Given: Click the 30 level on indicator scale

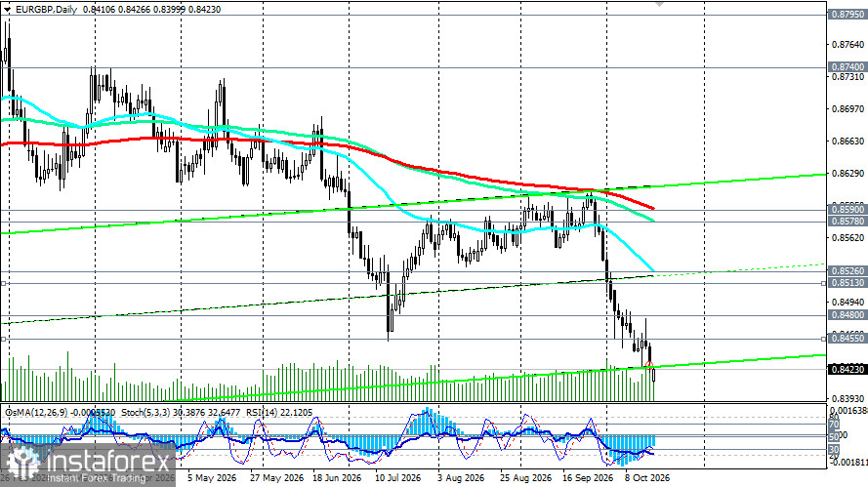Looking at the screenshot, I should pos(833,449).
